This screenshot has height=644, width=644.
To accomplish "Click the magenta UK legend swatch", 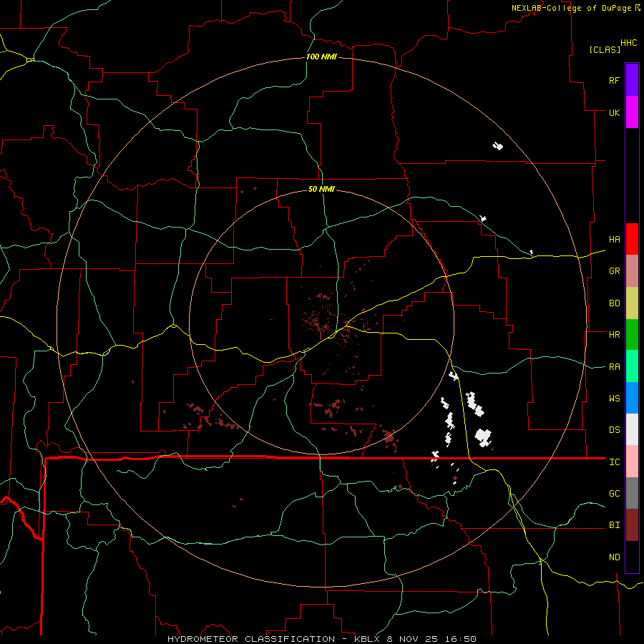I will point(632,112).
